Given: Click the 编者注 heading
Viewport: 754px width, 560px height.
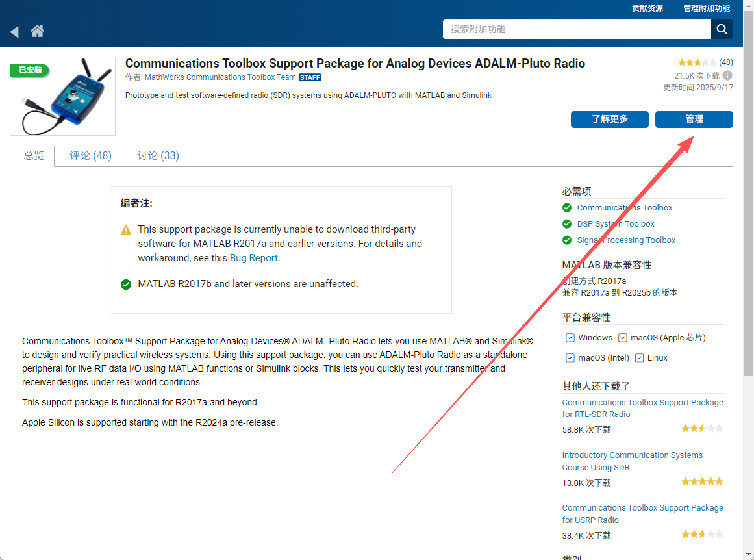Looking at the screenshot, I should pyautogui.click(x=136, y=203).
